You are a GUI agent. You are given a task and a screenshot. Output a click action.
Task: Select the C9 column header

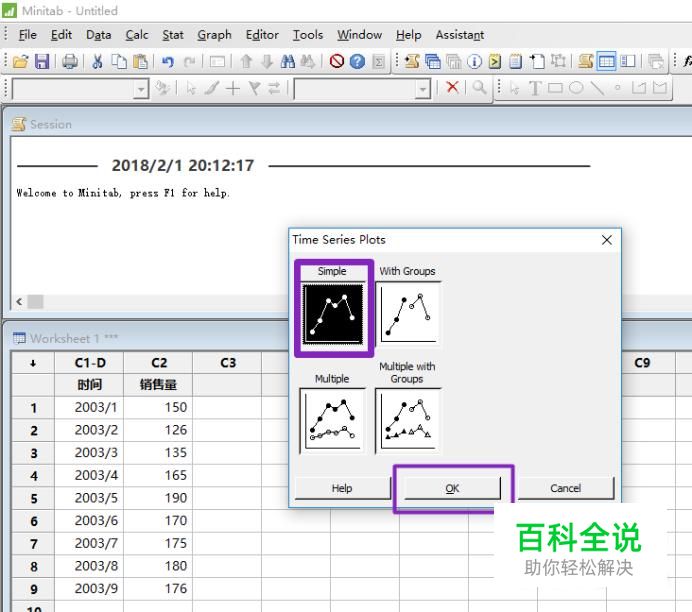tap(642, 363)
